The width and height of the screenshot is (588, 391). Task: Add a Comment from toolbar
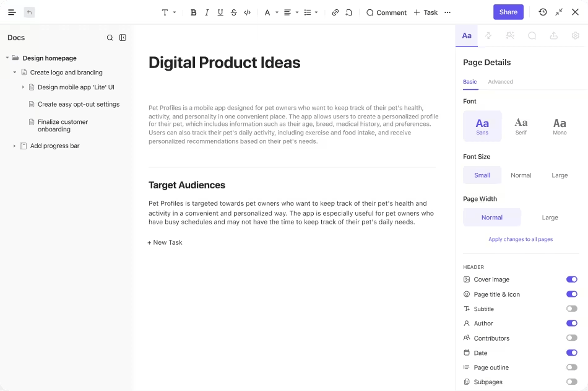tap(386, 12)
